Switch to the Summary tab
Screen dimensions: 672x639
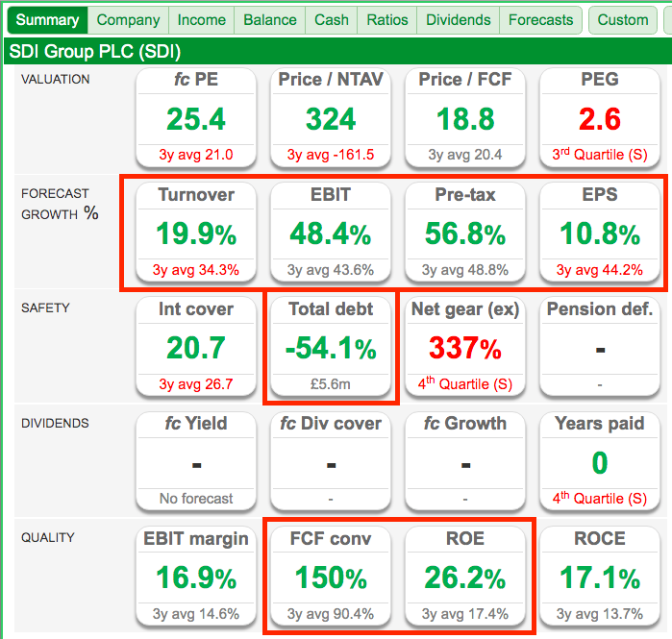[47, 20]
